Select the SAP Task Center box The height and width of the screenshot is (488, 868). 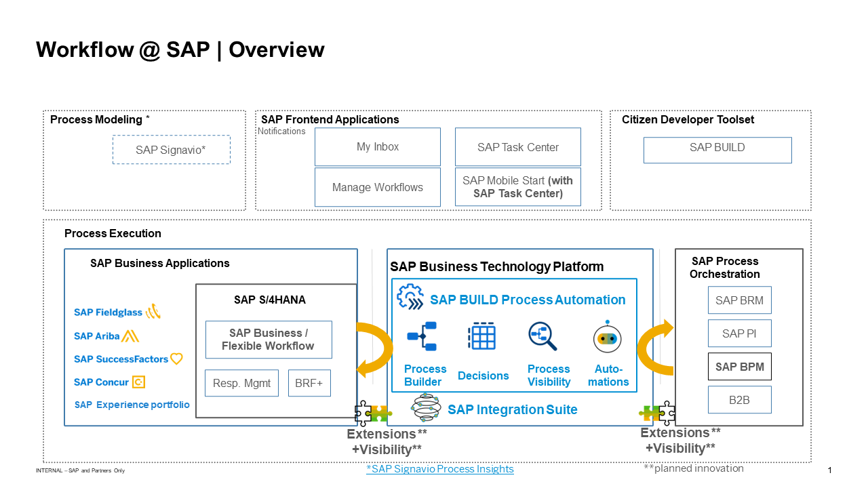click(518, 147)
